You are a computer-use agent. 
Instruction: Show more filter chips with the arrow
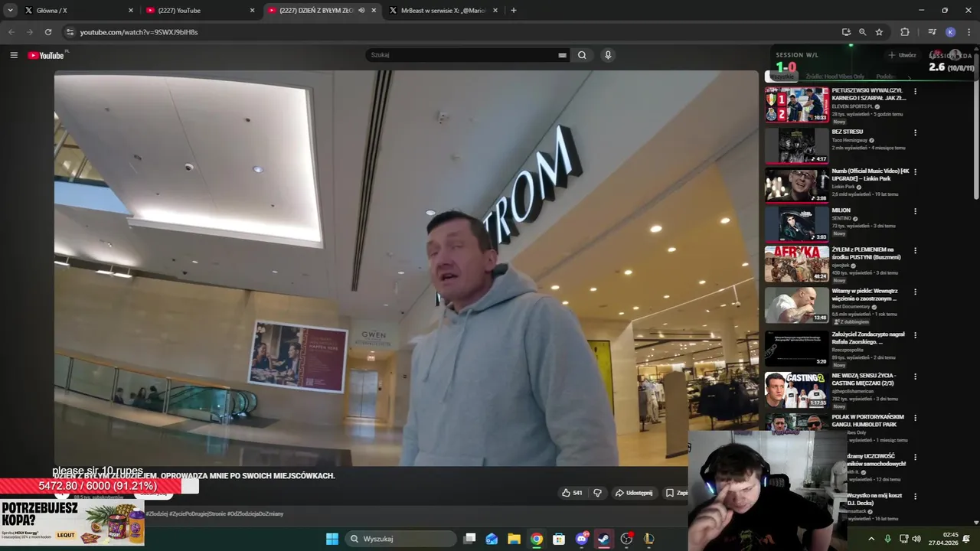[910, 77]
